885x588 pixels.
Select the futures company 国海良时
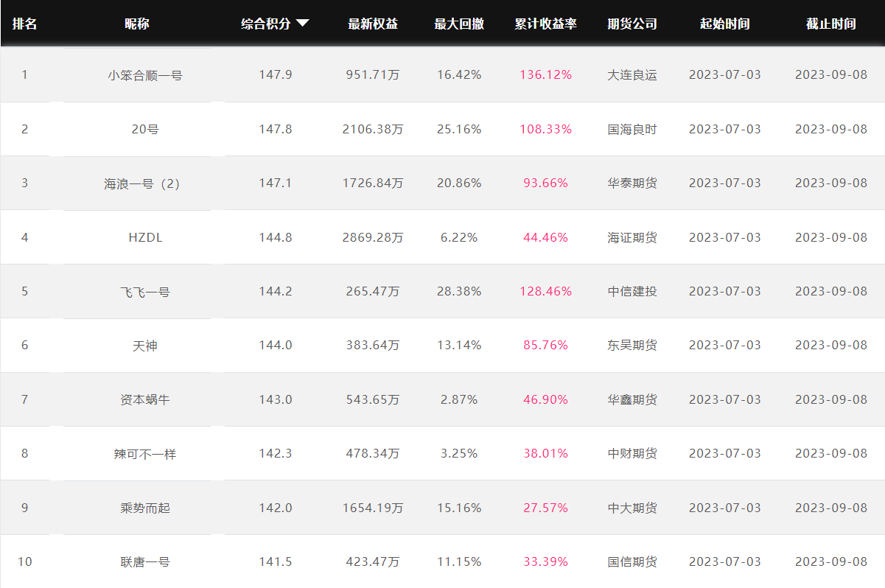tap(632, 129)
